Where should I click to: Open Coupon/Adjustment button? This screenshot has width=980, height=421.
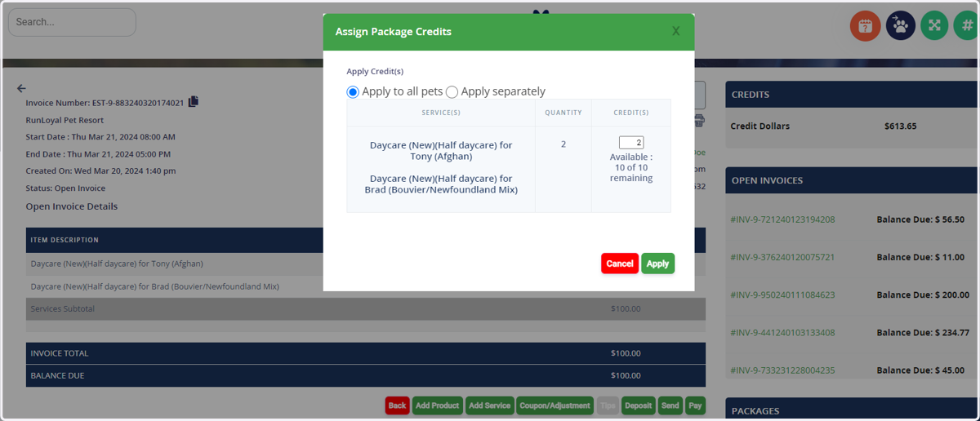tap(555, 405)
